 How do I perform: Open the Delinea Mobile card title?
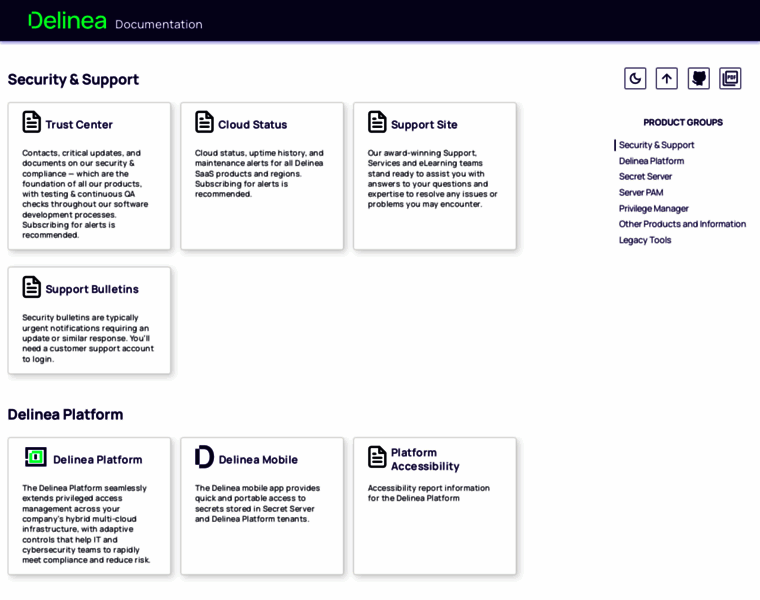pos(258,459)
